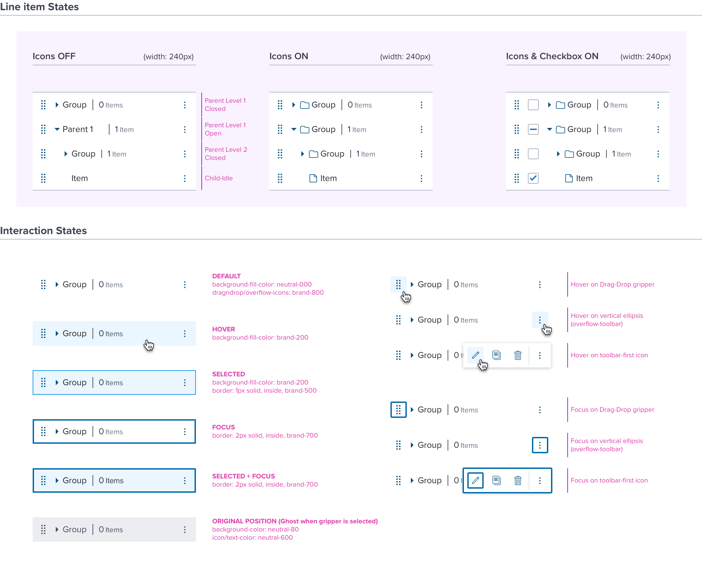This screenshot has height=588, width=702.
Task: Expand the Icons OFF Group 0 Items row
Action: coord(57,105)
